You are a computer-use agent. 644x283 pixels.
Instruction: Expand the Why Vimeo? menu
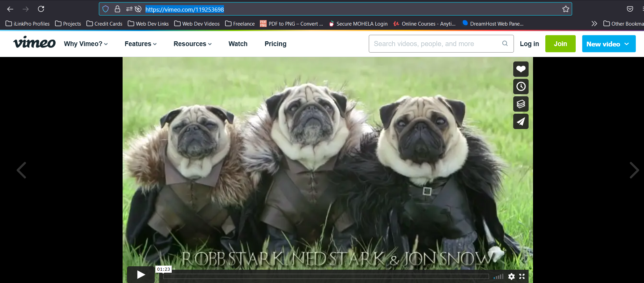(86, 44)
